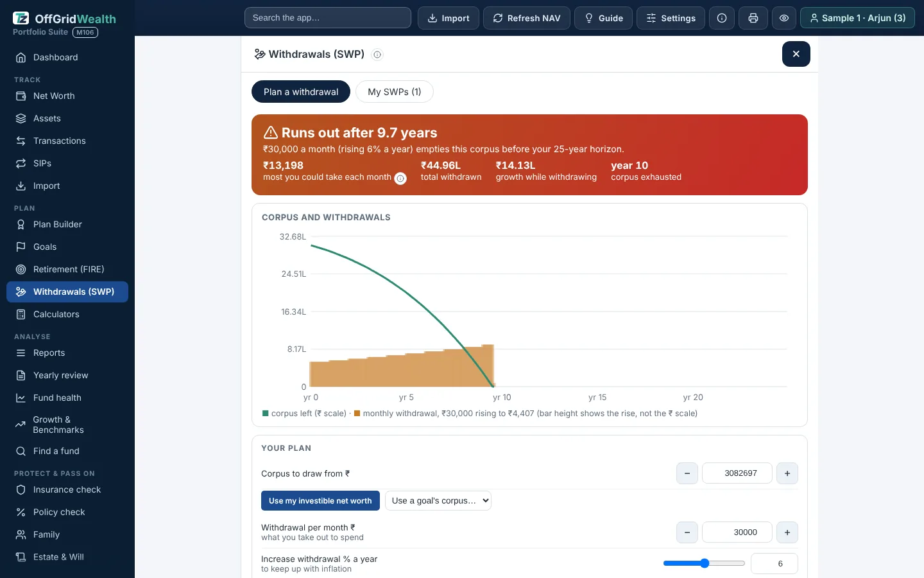
Task: Open Plan Builder in sidebar
Action: (x=67, y=224)
